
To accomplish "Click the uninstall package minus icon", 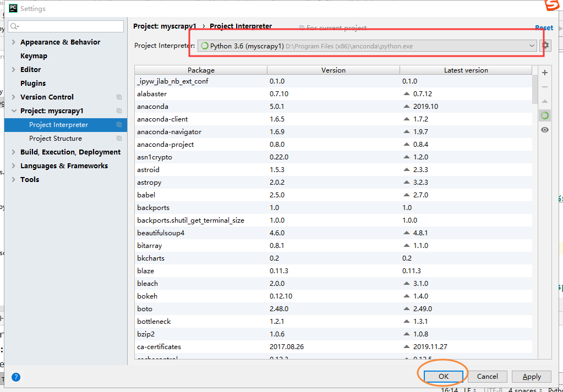I will pos(545,87).
